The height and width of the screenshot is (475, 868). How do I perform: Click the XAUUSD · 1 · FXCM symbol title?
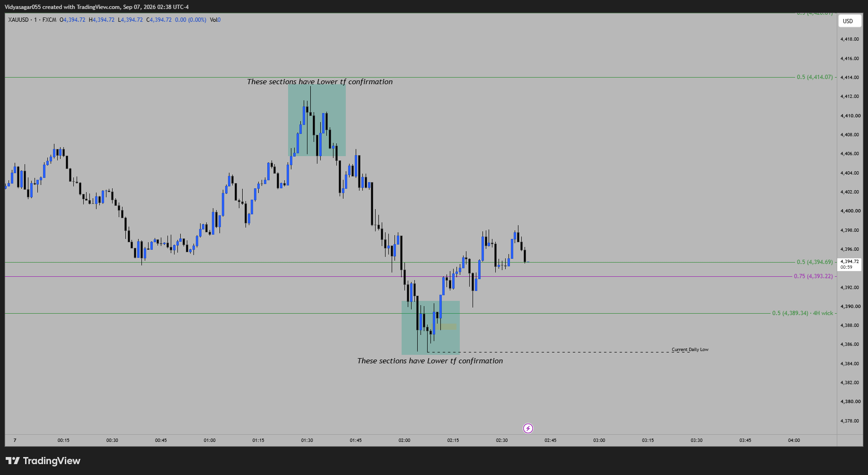pyautogui.click(x=32, y=20)
